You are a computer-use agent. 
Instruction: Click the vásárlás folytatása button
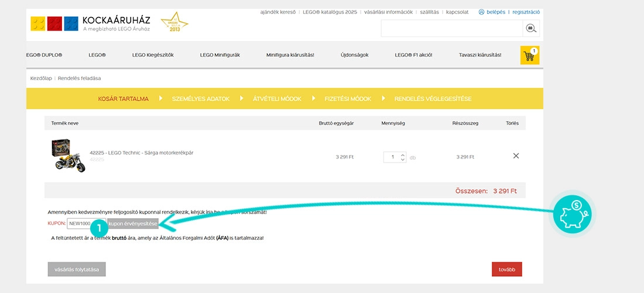click(77, 269)
